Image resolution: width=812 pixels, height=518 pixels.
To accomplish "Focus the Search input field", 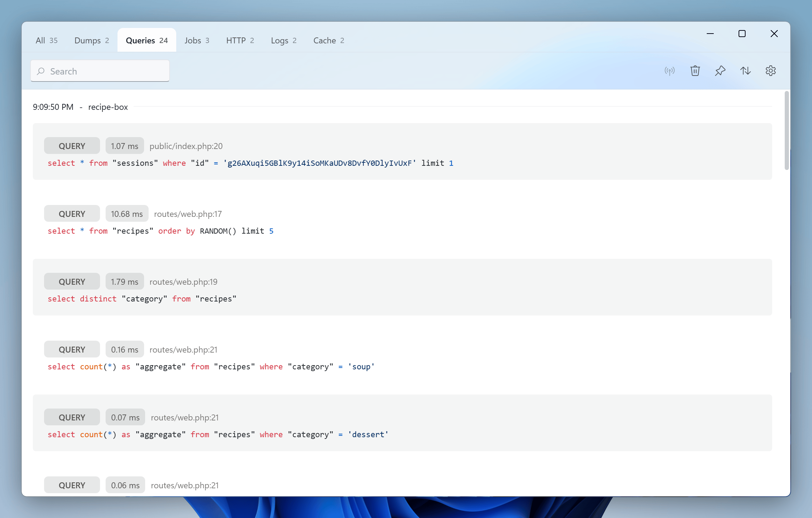I will click(100, 71).
